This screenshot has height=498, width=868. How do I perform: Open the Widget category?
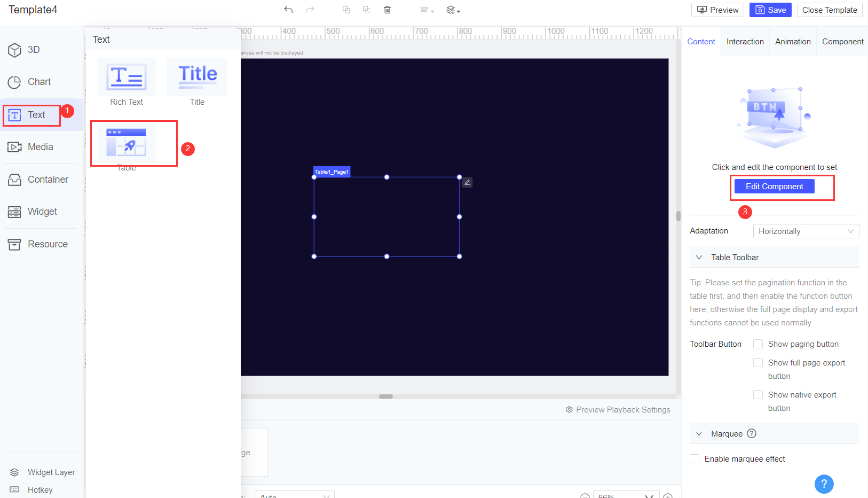pos(40,212)
